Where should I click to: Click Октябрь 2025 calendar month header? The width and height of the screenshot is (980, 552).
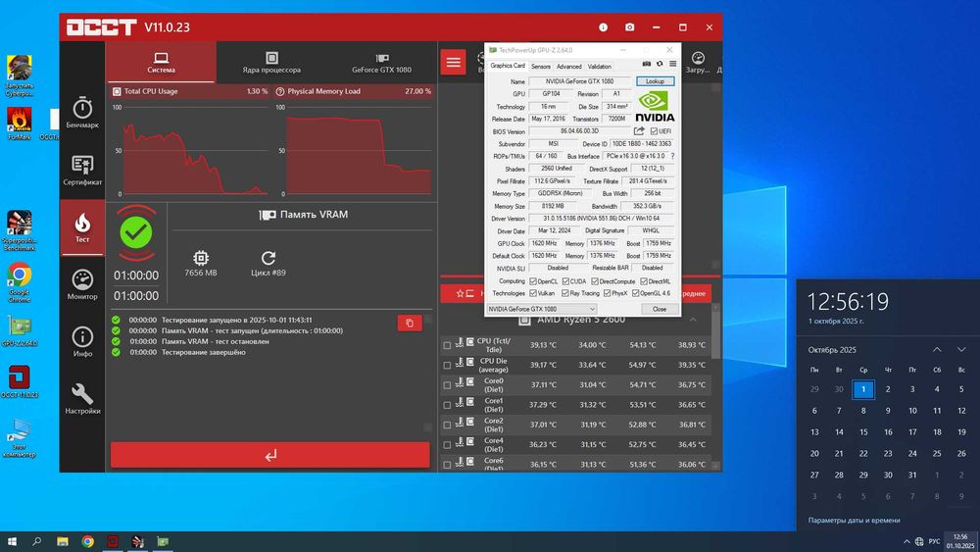[x=832, y=350]
